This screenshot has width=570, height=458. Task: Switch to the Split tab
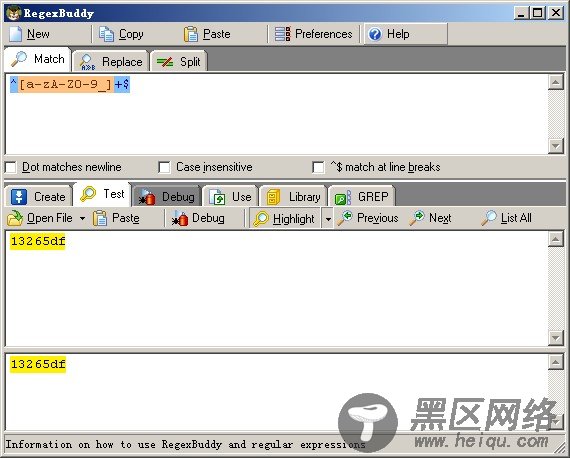[178, 61]
